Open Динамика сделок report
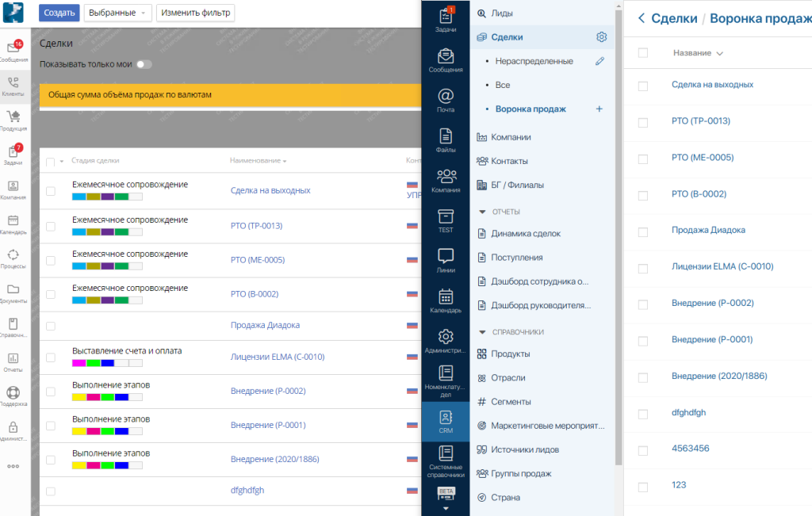This screenshot has width=812, height=516. tap(525, 233)
